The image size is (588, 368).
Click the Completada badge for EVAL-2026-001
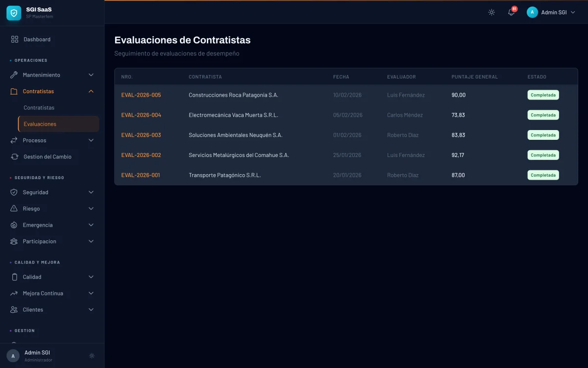point(543,175)
